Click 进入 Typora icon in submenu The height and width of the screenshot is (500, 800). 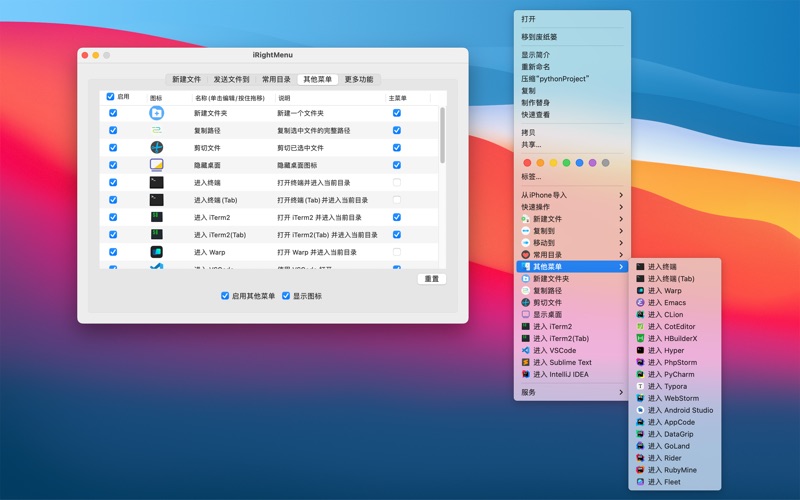(x=640, y=386)
